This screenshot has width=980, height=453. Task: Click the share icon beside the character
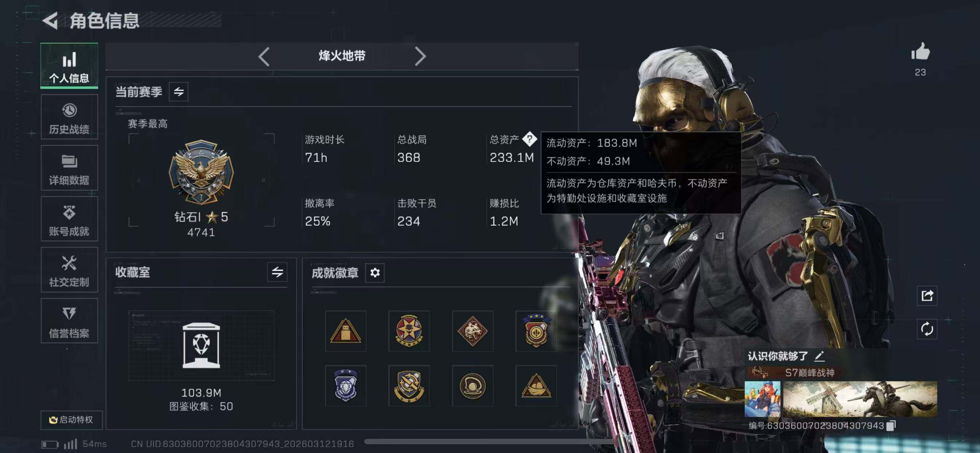coord(927,295)
